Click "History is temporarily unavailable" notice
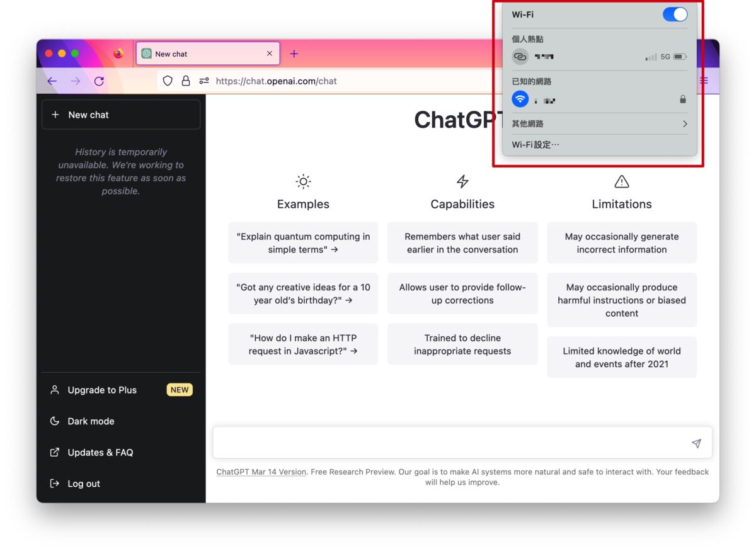 (121, 171)
